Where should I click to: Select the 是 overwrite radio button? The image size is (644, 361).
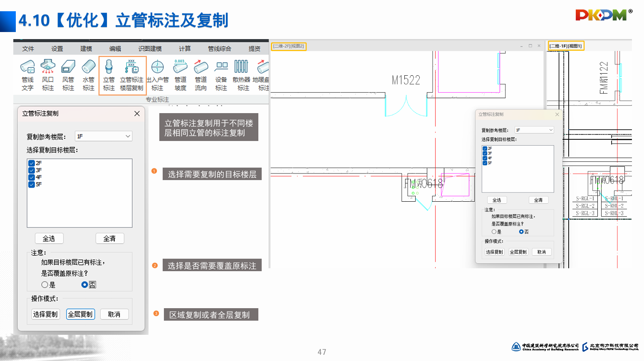(45, 285)
